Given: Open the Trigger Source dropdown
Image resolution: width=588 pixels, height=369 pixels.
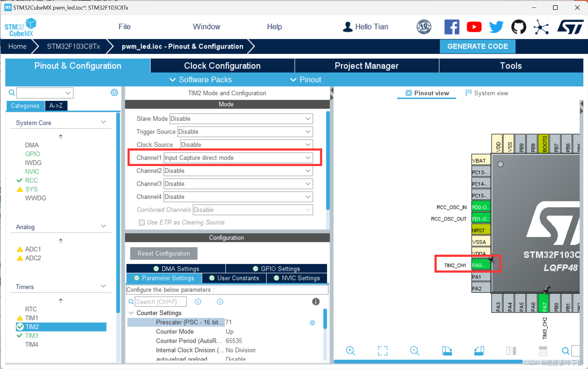Looking at the screenshot, I should click(x=245, y=132).
